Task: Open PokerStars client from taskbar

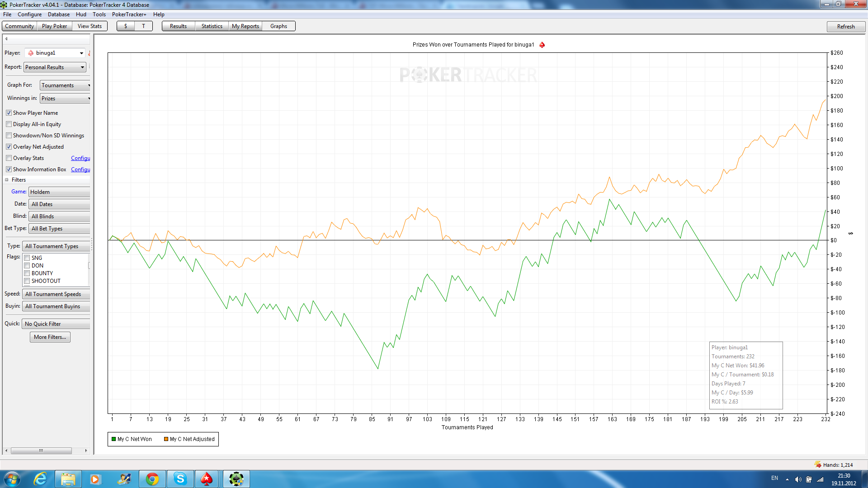Action: pos(207,479)
